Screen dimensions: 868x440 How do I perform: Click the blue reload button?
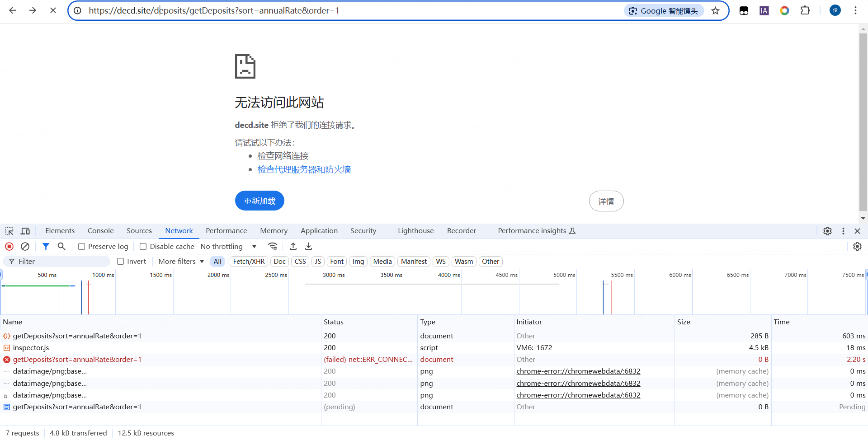click(x=259, y=201)
